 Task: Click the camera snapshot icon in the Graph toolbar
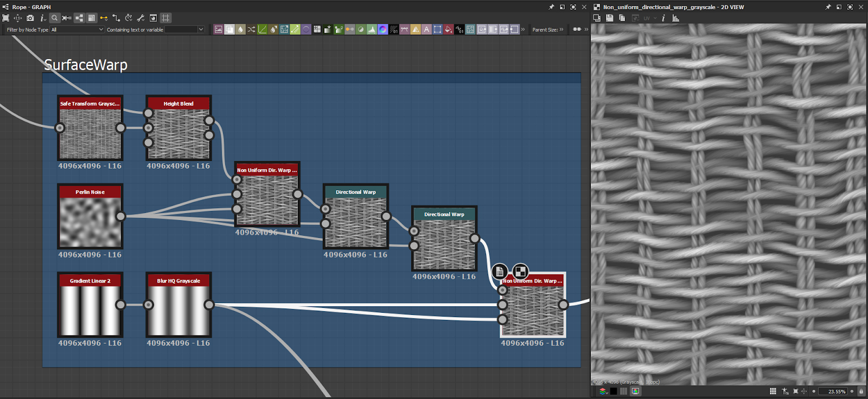click(x=30, y=18)
